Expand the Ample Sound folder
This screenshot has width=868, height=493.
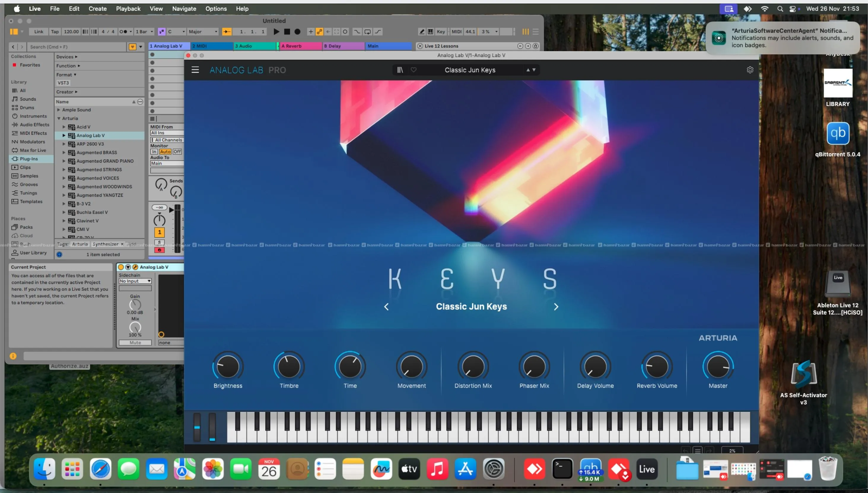coord(58,110)
